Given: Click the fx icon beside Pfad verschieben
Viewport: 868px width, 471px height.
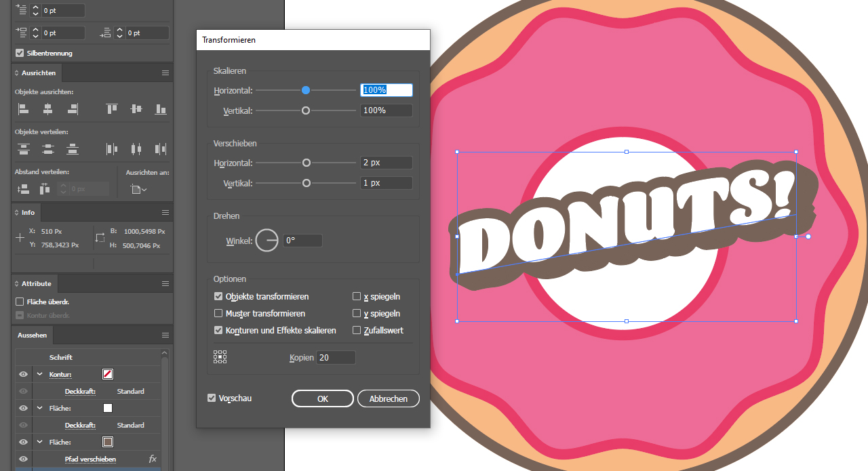Looking at the screenshot, I should click(153, 459).
